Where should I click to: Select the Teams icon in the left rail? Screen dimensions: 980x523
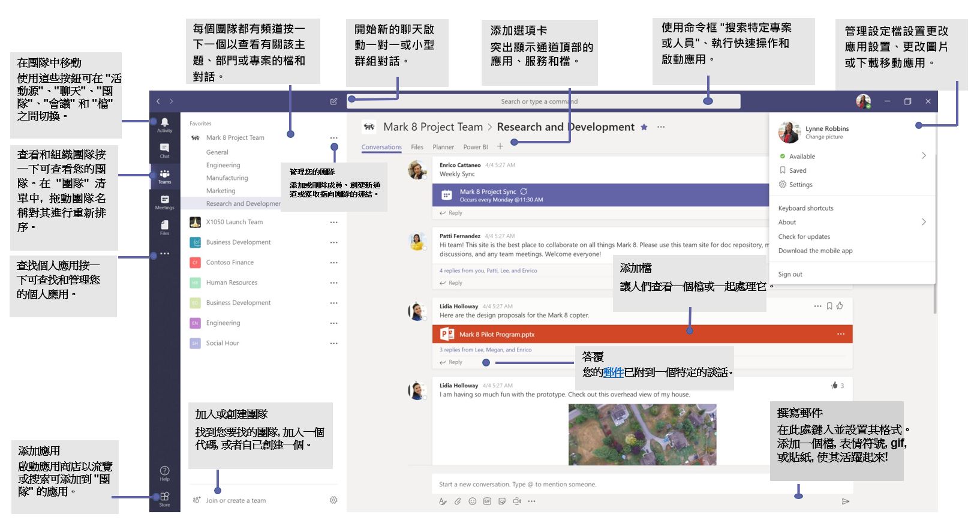tap(164, 176)
